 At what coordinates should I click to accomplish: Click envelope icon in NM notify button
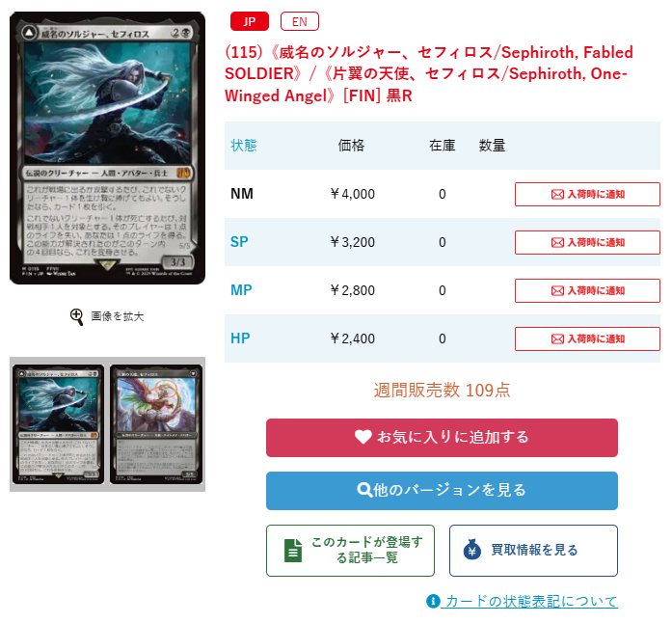pyautogui.click(x=557, y=195)
